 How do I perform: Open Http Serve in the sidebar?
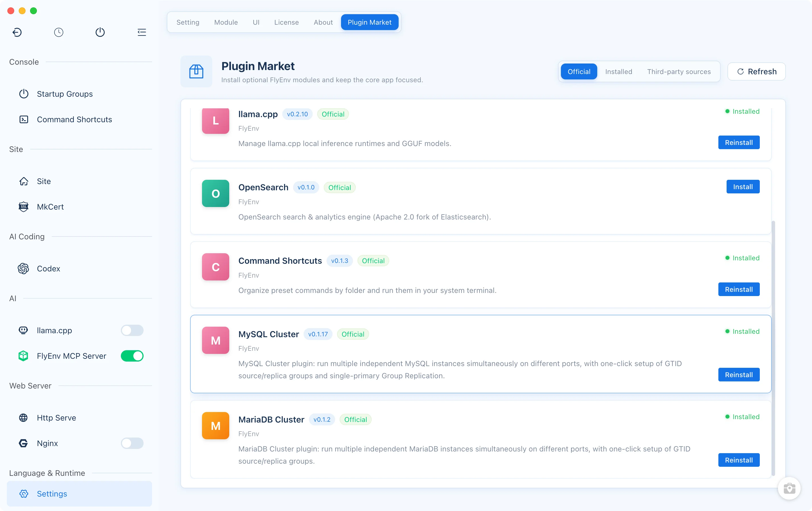[x=79, y=418]
